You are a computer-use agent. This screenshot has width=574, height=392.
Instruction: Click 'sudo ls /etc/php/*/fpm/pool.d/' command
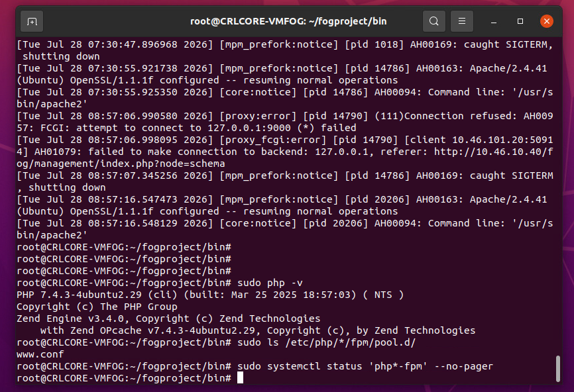coord(327,342)
